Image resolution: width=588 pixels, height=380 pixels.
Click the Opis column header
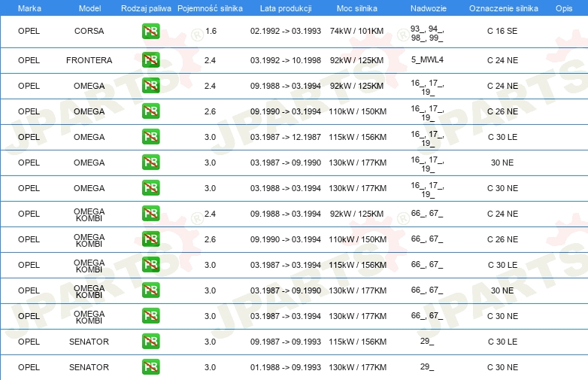564,8
